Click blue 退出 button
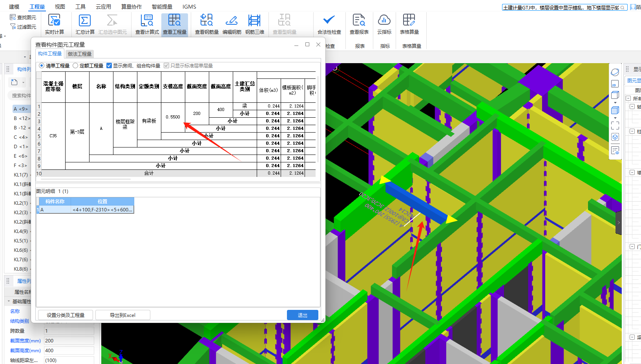Screen dimensions: 641x364 [302, 315]
